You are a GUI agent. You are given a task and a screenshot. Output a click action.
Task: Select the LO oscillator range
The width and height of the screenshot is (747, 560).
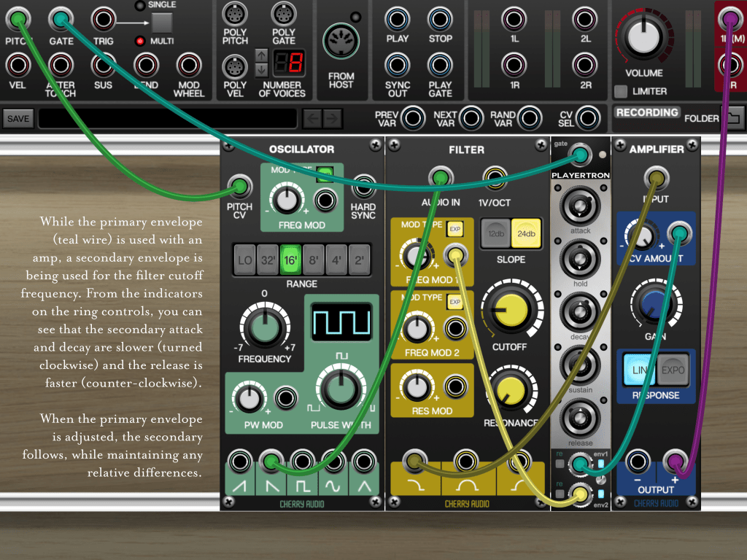coord(244,260)
